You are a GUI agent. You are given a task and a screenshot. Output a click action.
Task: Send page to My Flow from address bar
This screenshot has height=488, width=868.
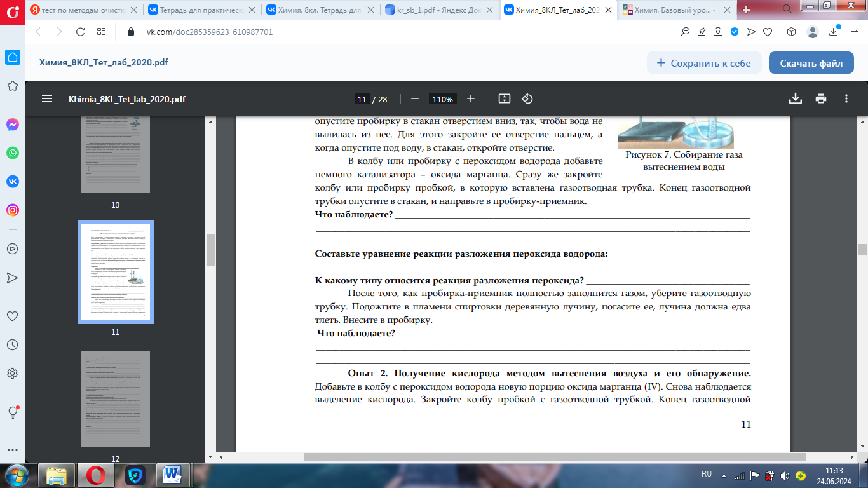[750, 32]
